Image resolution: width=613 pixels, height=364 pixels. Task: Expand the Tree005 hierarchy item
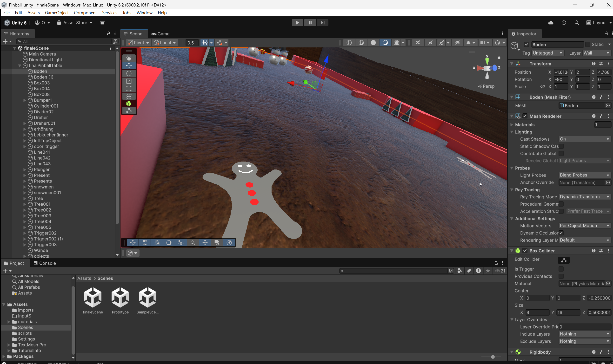pyautogui.click(x=25, y=227)
